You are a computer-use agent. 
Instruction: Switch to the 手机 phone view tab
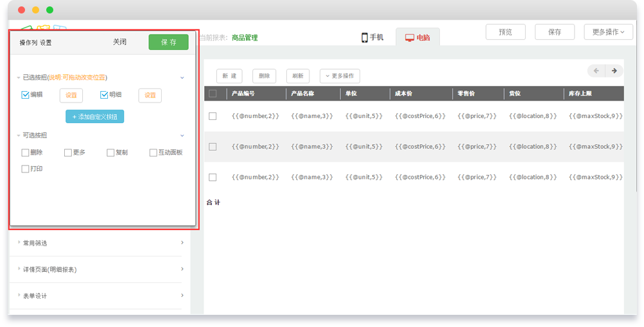(372, 37)
